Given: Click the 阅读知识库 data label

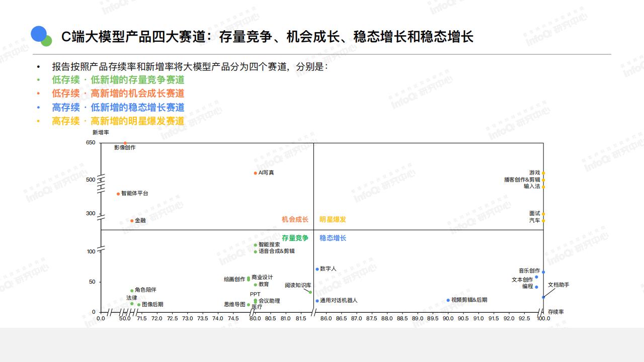Looking at the screenshot, I should (x=298, y=286).
